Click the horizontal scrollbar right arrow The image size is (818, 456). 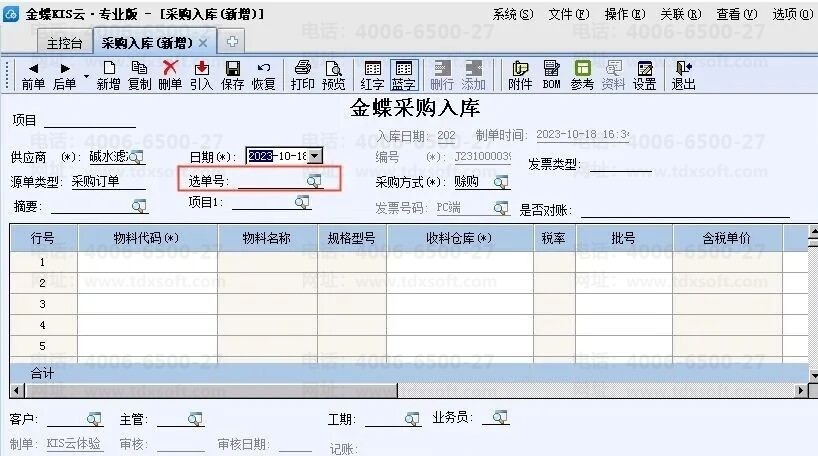click(801, 390)
